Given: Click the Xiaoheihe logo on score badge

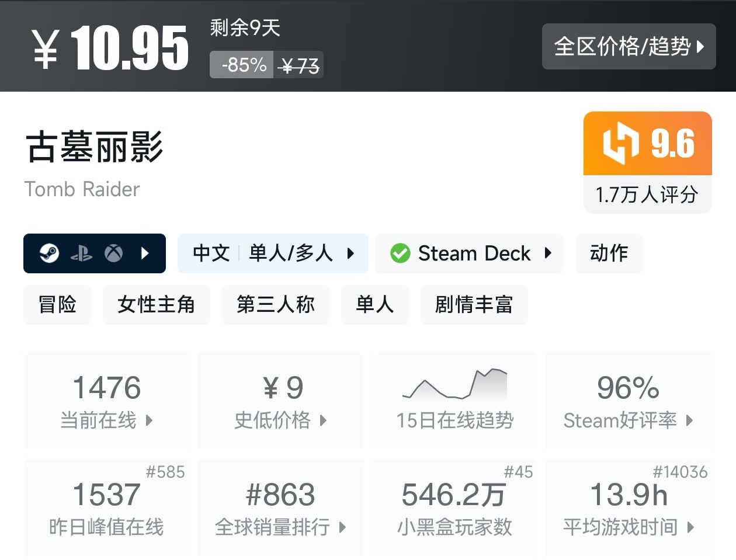Looking at the screenshot, I should (x=620, y=143).
